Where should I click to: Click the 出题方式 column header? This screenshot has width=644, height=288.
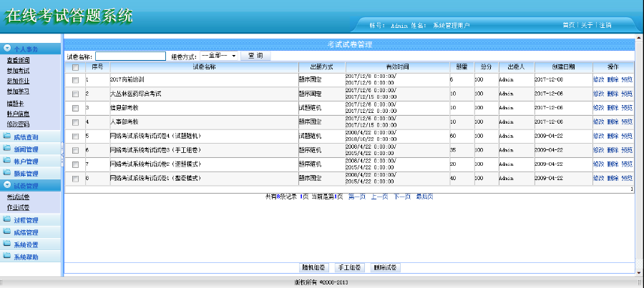coord(321,66)
